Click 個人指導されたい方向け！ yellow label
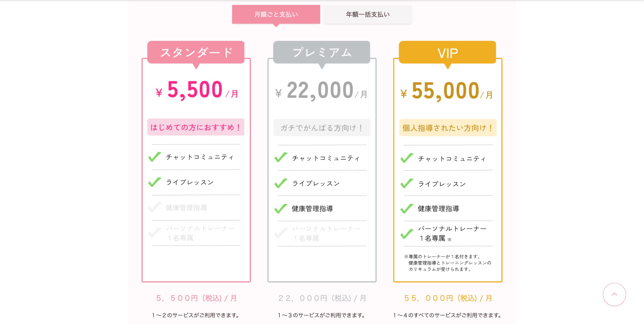644x324 pixels. (448, 128)
